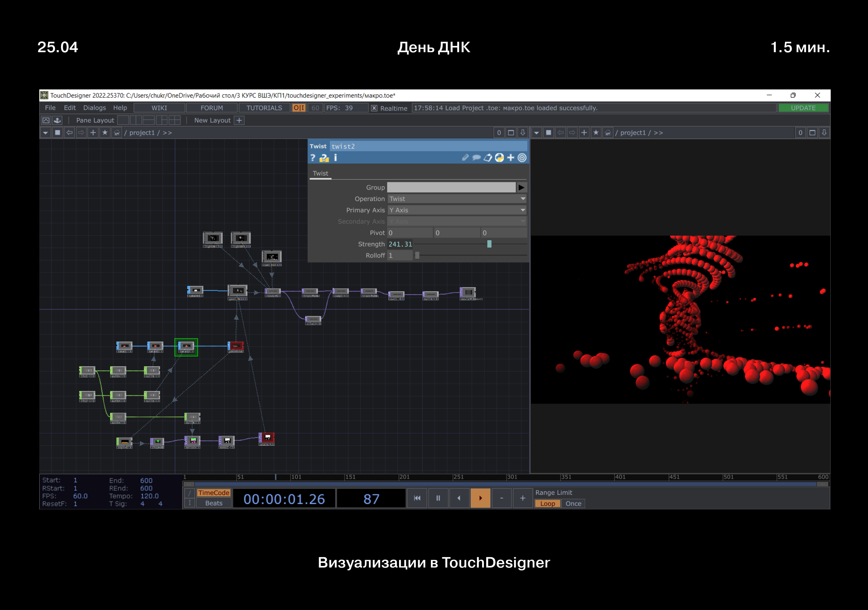Jump to timeline start with rewind button

[x=417, y=498]
